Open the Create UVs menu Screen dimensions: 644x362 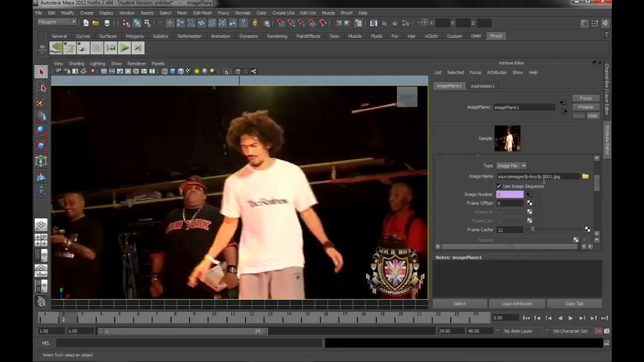tap(283, 13)
